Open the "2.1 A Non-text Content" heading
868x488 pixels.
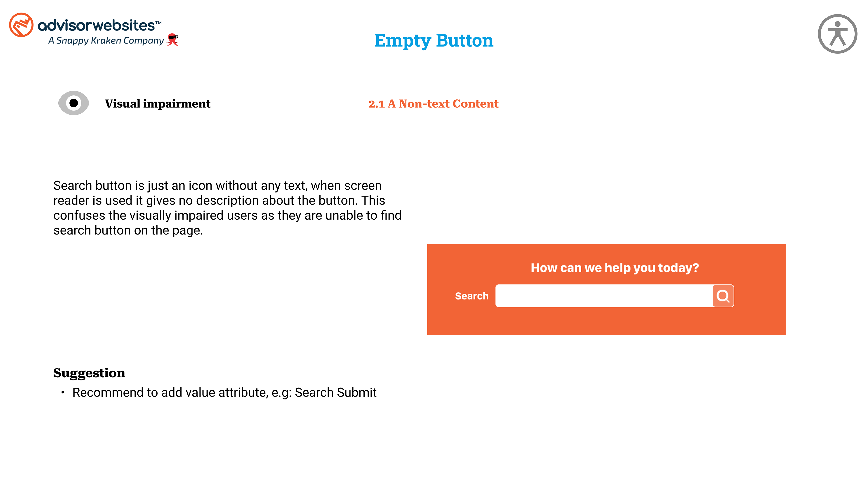point(433,104)
